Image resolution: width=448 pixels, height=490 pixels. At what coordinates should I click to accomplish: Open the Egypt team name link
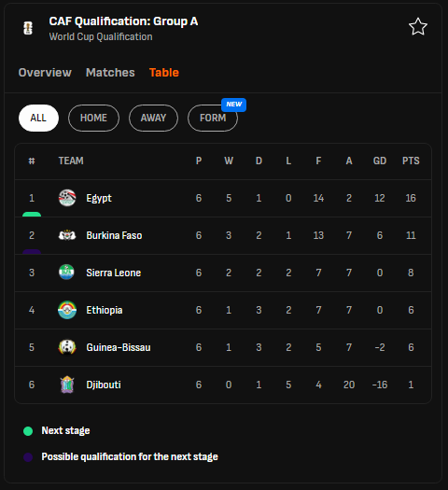click(x=99, y=198)
